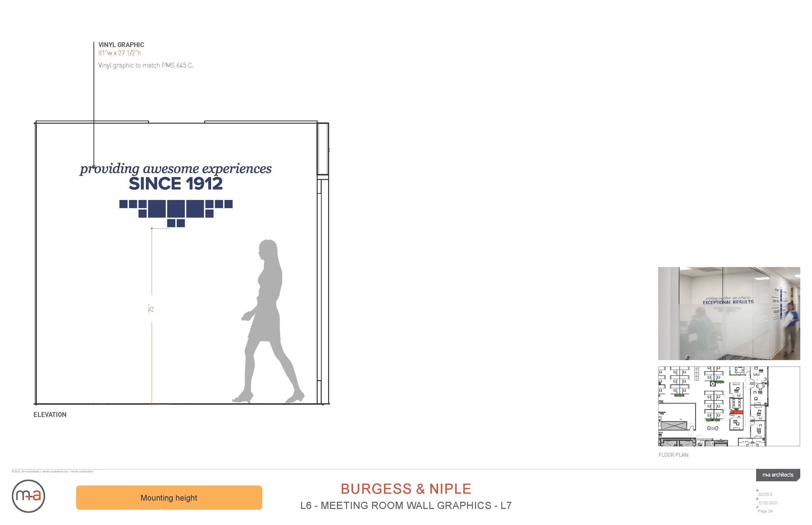Expand the PMS 645 C color note
Viewport: 812px width, 525px height.
coord(146,65)
